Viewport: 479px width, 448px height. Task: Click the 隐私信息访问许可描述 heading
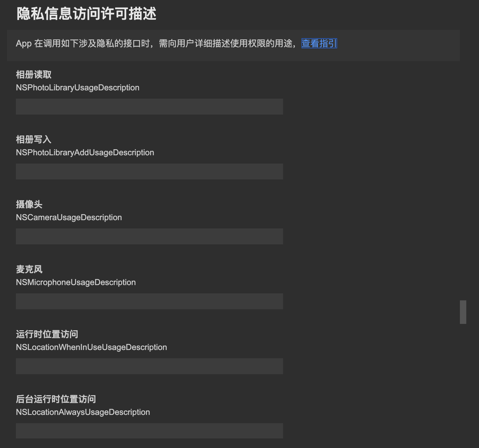(x=87, y=14)
